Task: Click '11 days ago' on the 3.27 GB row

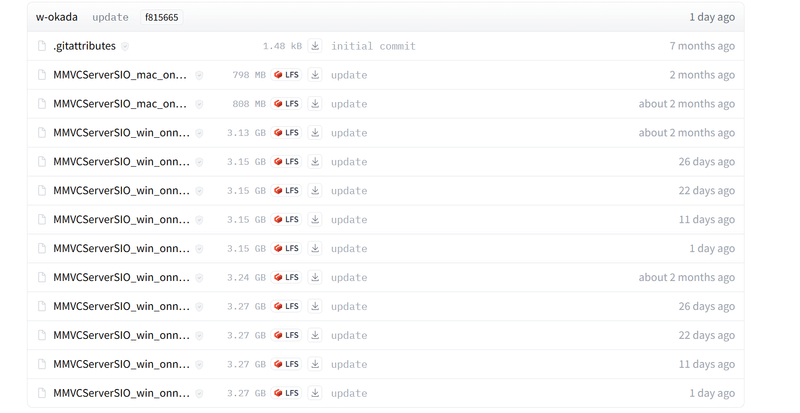Action: [x=707, y=364]
